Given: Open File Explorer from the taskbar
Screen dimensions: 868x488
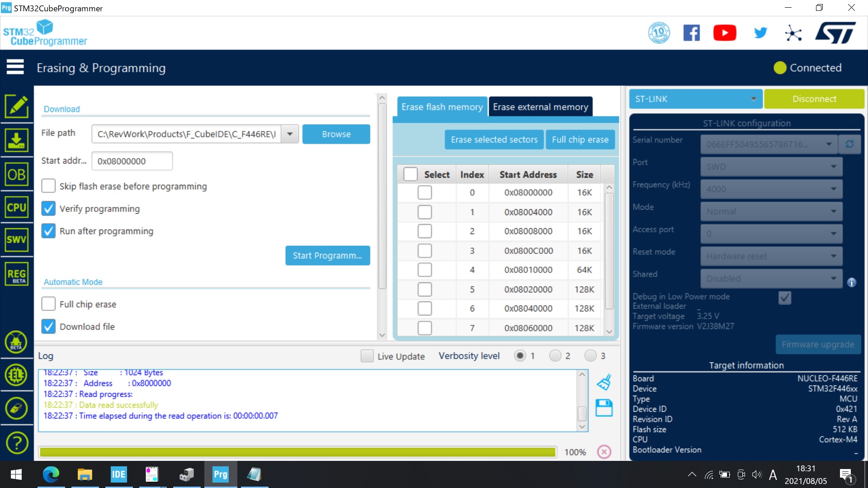Looking at the screenshot, I should click(x=85, y=474).
